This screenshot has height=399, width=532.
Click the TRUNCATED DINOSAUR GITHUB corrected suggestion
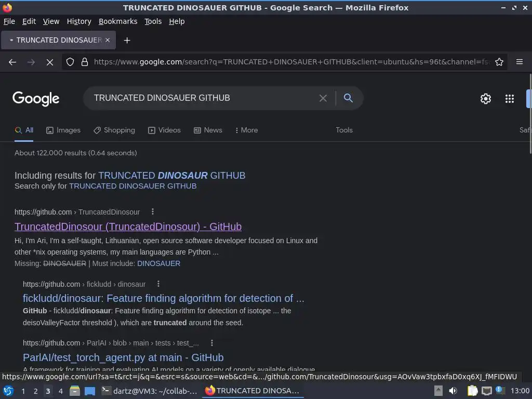pos(171,176)
